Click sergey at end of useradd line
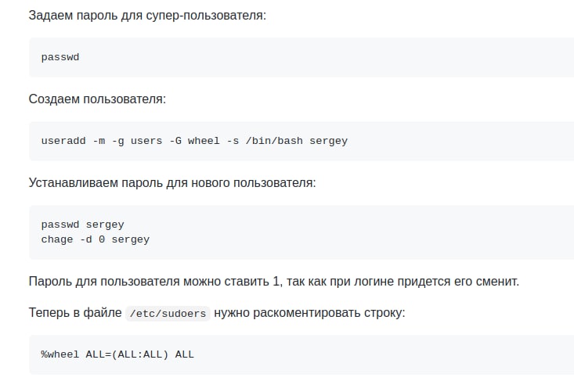This screenshot has width=574, height=392. (x=328, y=141)
